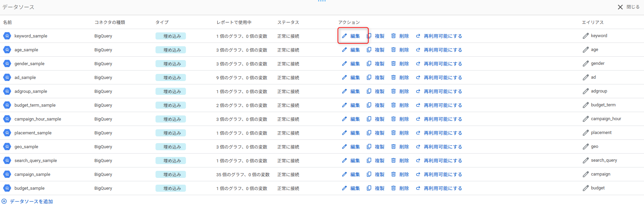This screenshot has height=212, width=644.
Task: Click the BigQuery icon beside campaign_sample
Action: coord(7,174)
